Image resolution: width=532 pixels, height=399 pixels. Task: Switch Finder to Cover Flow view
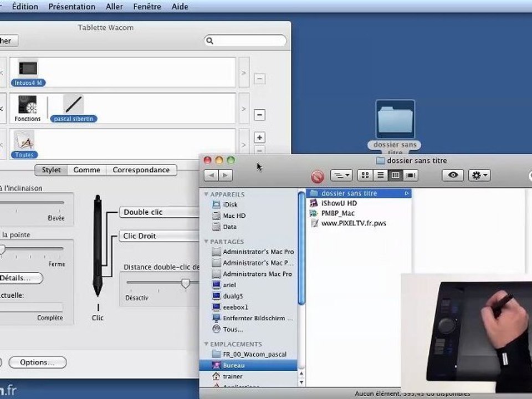click(411, 175)
